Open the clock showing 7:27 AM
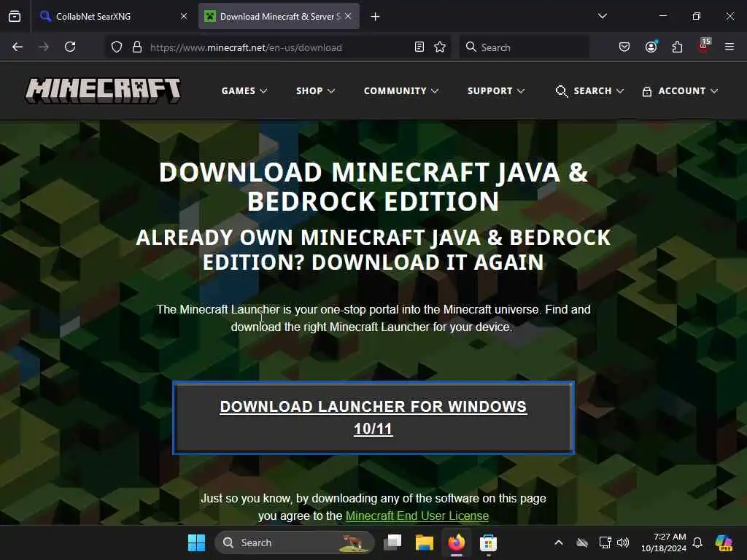 tap(664, 542)
